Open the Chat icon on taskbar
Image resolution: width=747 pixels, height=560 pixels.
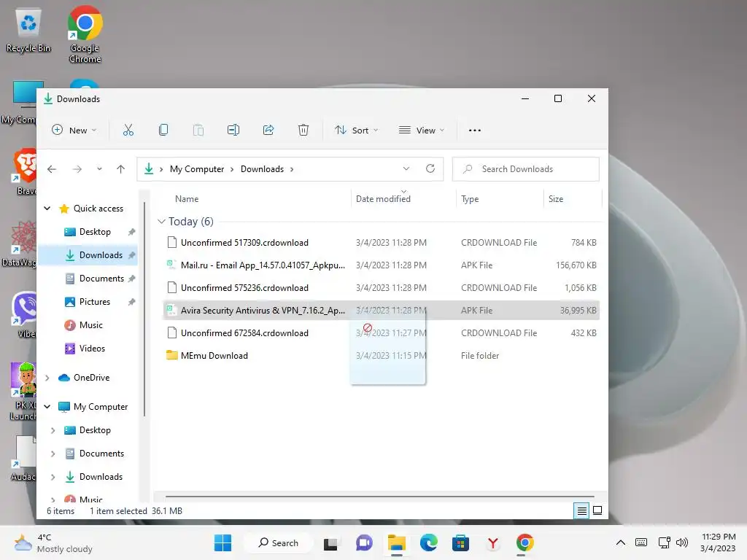point(364,542)
